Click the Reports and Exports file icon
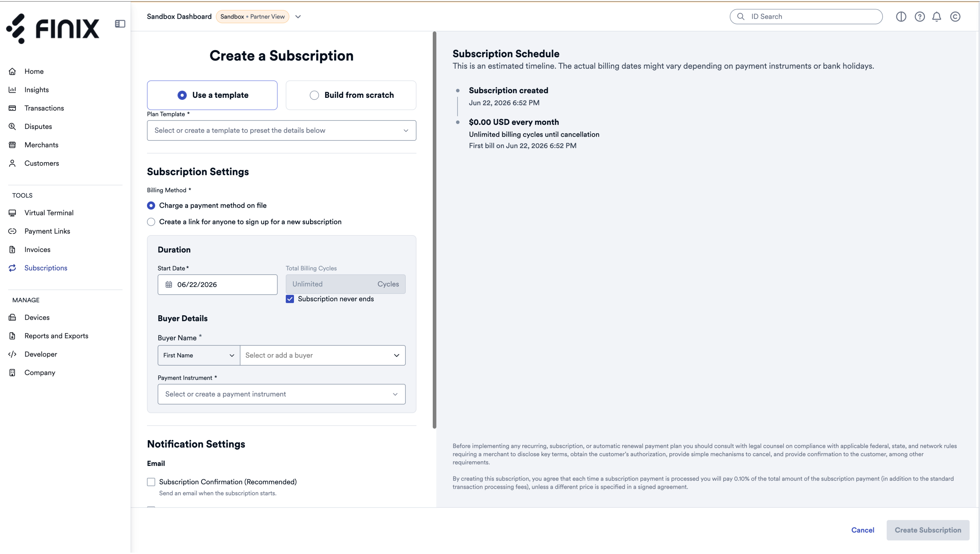980x554 pixels. coord(12,335)
